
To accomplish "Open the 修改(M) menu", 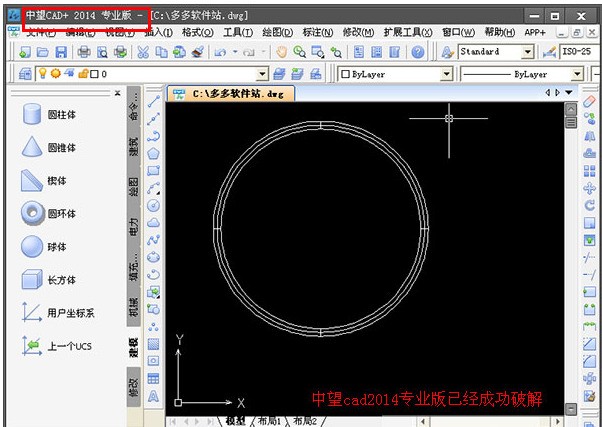I will tap(358, 32).
